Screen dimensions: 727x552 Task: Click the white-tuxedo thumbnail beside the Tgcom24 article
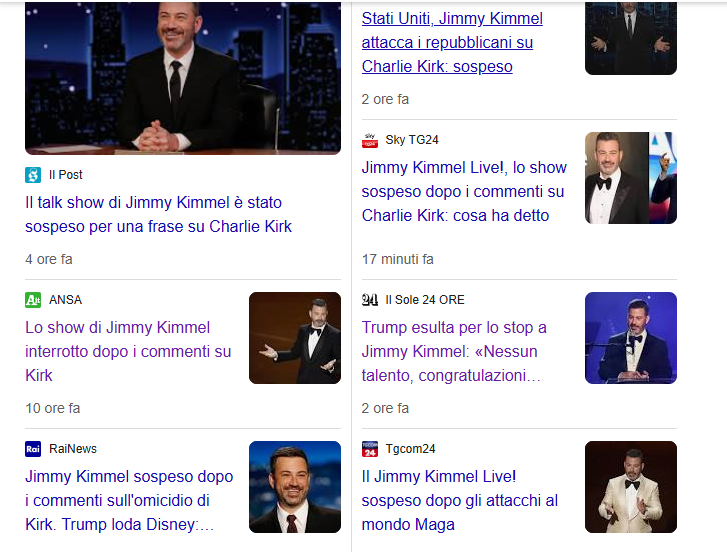pos(630,487)
